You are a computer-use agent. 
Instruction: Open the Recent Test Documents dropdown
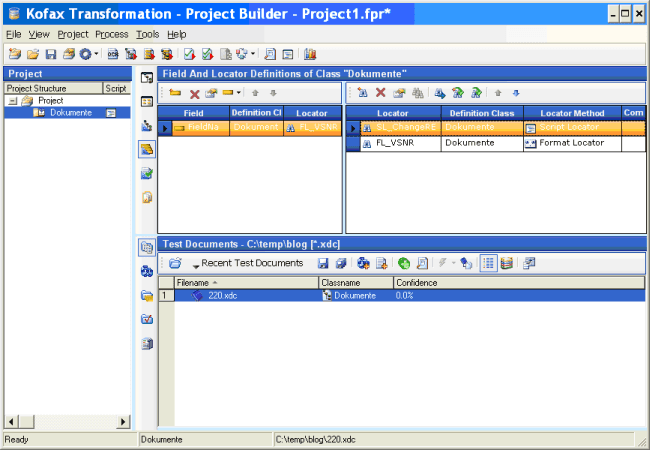[196, 264]
